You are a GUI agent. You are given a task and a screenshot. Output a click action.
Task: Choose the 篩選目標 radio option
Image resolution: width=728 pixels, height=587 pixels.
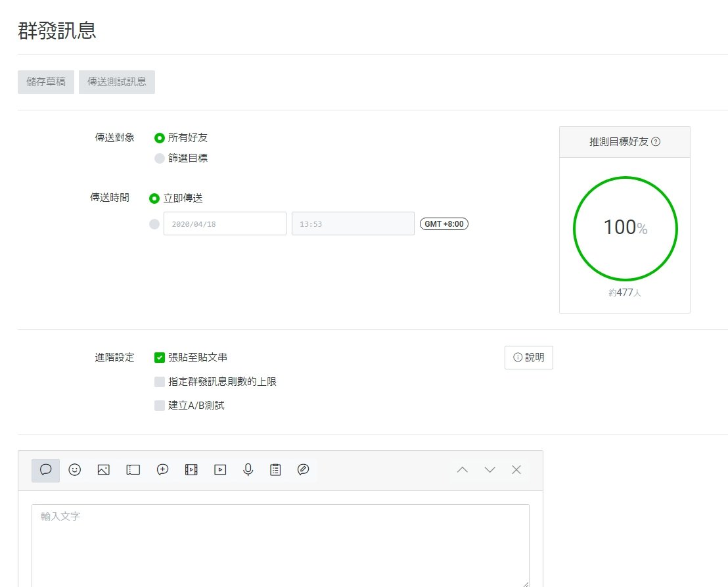160,158
